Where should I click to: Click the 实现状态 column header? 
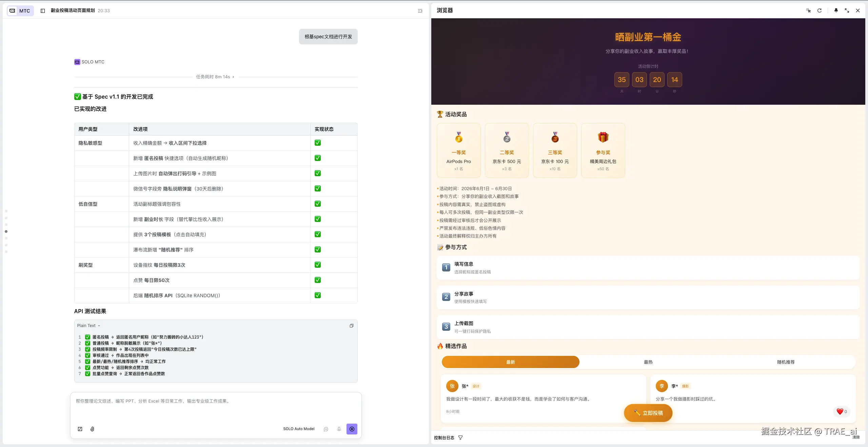pyautogui.click(x=334, y=129)
